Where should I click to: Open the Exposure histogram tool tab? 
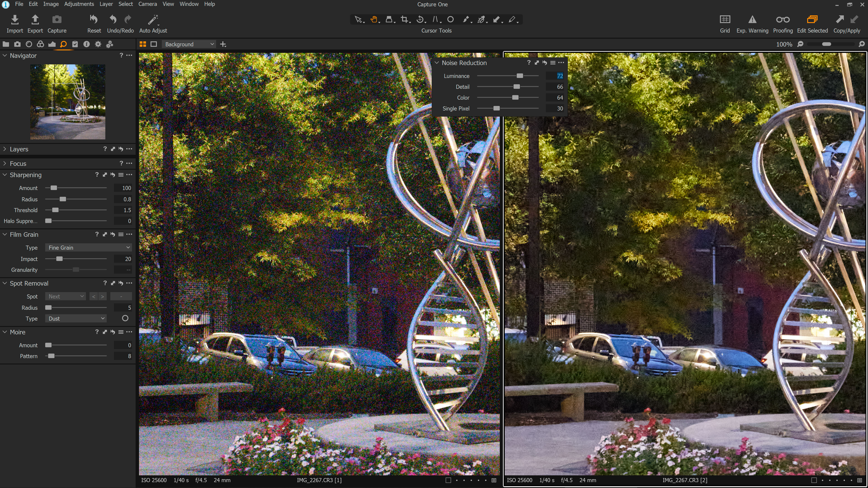click(x=52, y=44)
